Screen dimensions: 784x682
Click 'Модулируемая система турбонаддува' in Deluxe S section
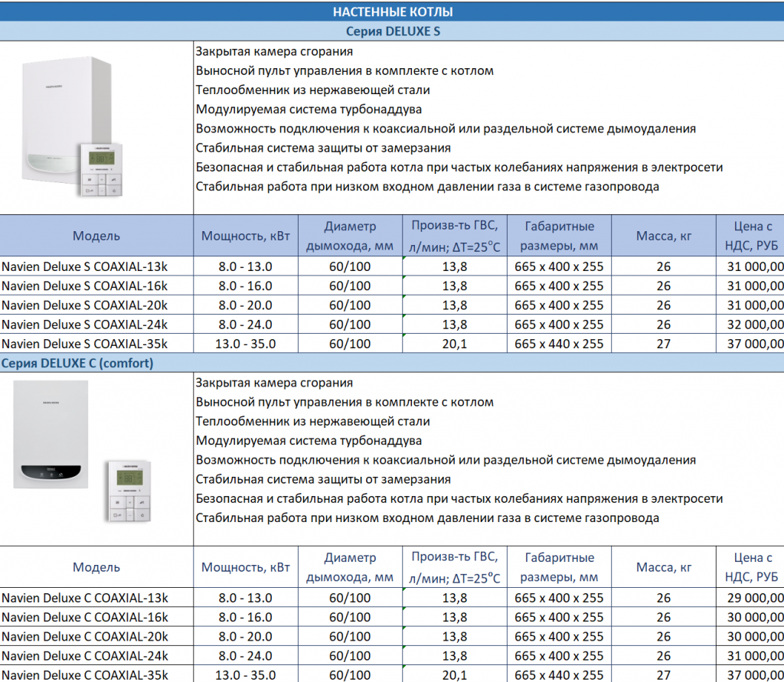[x=309, y=109]
